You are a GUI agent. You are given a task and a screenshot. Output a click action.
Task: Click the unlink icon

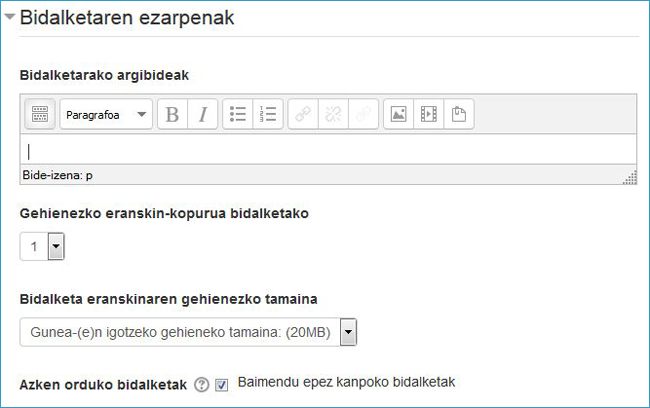click(x=334, y=115)
